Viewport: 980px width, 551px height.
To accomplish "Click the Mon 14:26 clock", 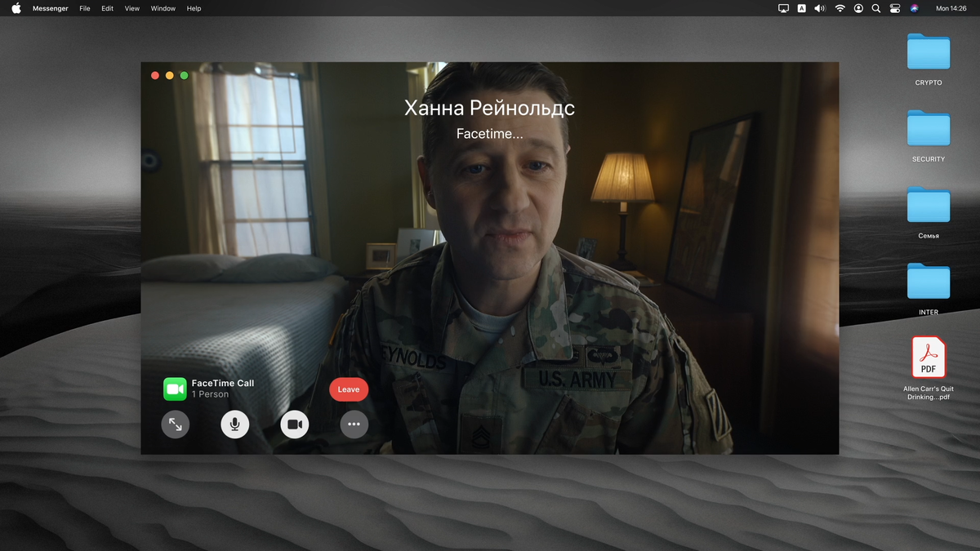I will click(951, 8).
